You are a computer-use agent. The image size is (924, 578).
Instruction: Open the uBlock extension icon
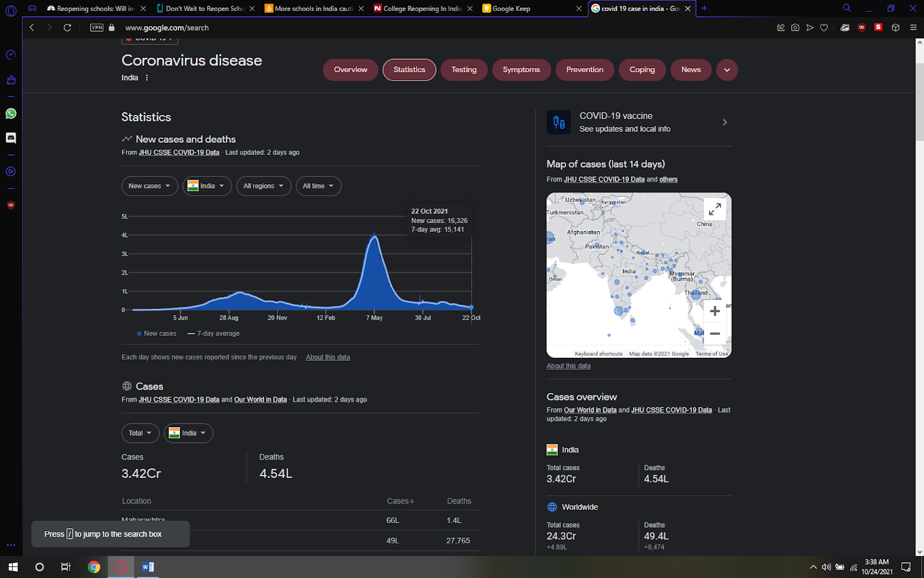[862, 27]
